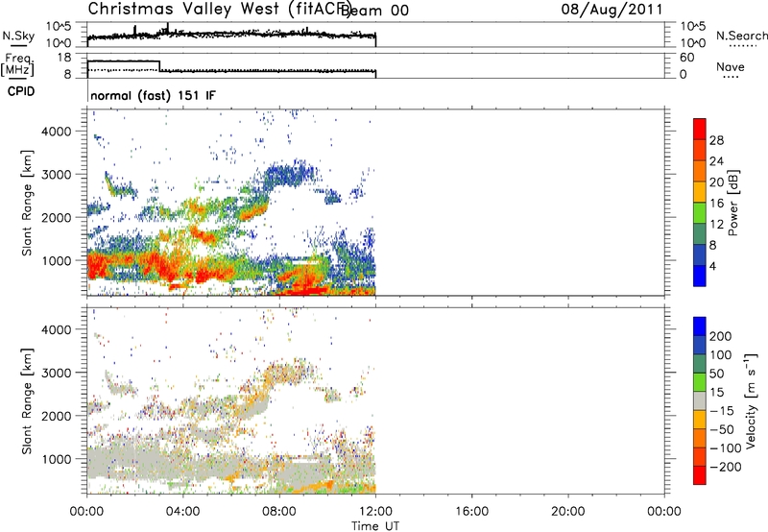
Task: Click the 'Velocity [m s-1]' colorbar title
Action: tap(750, 401)
